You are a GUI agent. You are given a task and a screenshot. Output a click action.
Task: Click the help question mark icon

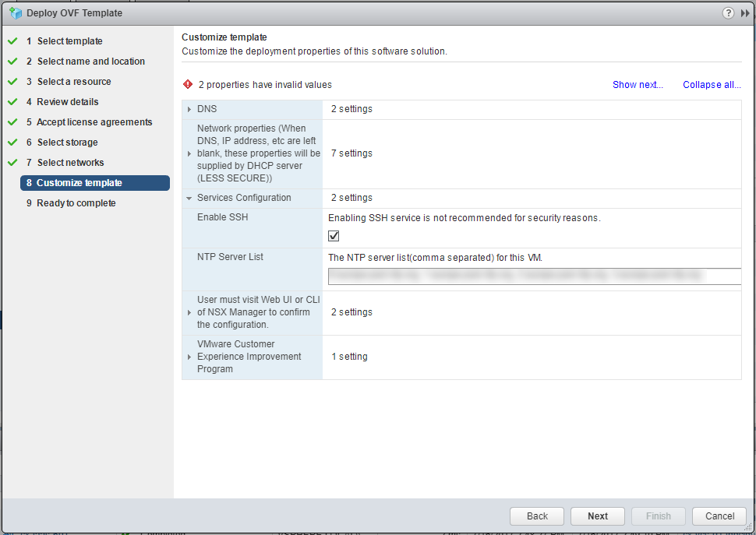728,13
